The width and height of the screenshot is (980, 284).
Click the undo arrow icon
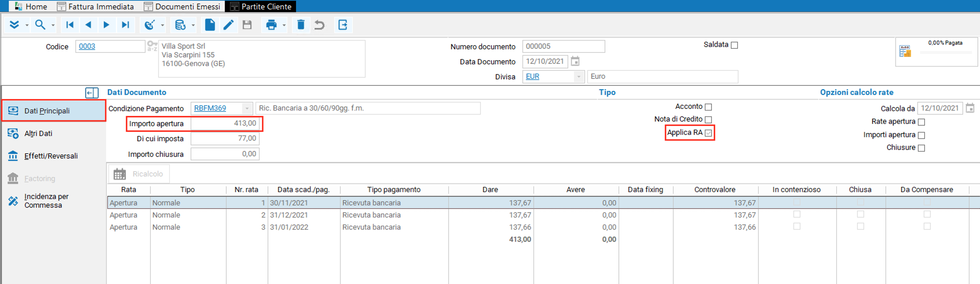coord(319,25)
